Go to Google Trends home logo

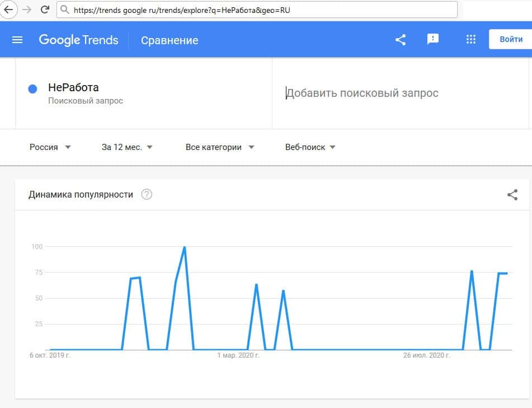click(78, 40)
